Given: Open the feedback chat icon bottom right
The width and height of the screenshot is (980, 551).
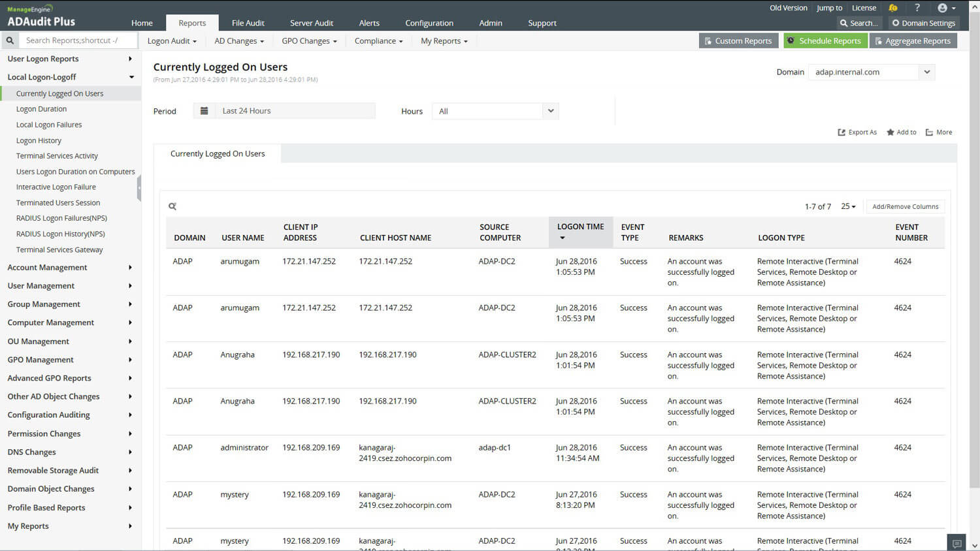Looking at the screenshot, I should (956, 543).
